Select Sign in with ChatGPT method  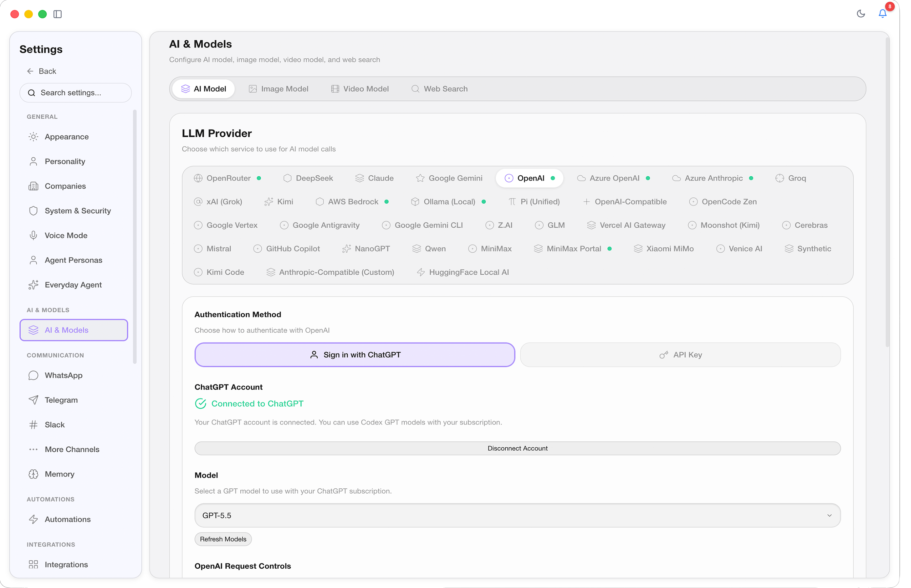pyautogui.click(x=355, y=355)
